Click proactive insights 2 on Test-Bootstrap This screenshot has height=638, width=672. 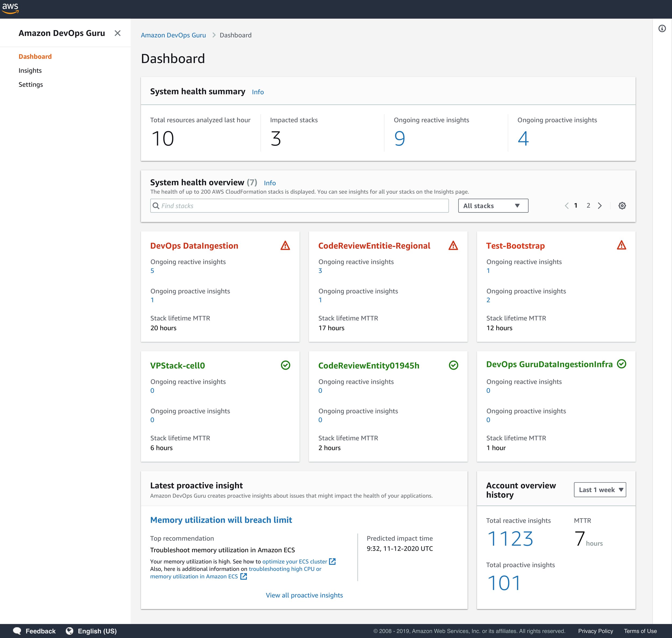pyautogui.click(x=488, y=300)
